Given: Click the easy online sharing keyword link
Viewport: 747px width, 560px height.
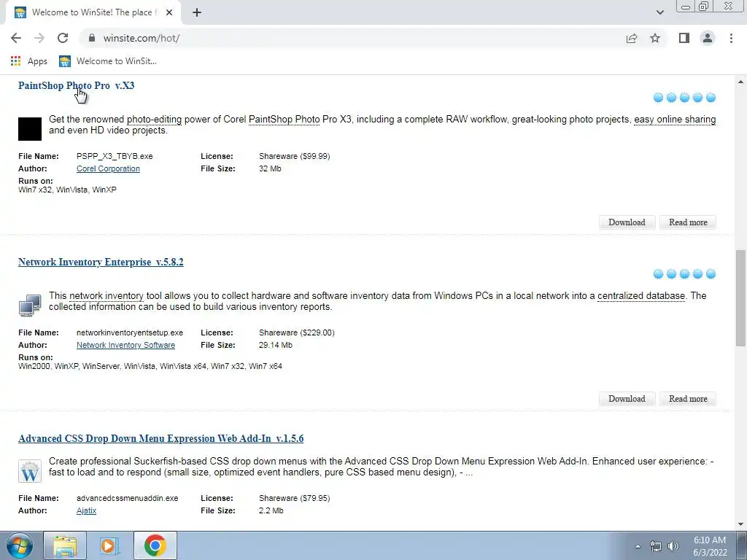Looking at the screenshot, I should click(675, 119).
